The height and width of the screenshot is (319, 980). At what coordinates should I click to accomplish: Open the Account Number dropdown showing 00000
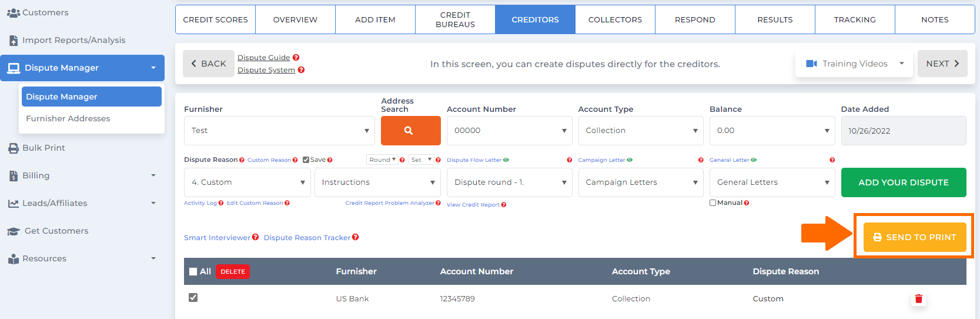[509, 131]
